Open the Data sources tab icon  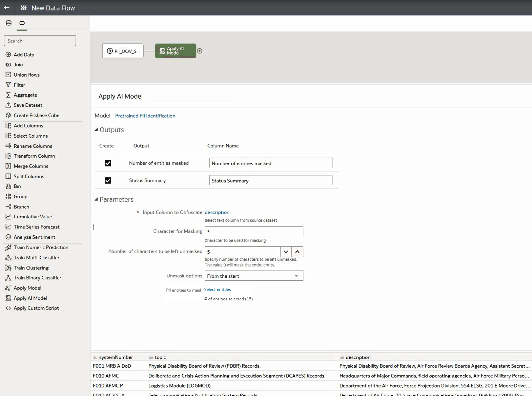[x=9, y=23]
